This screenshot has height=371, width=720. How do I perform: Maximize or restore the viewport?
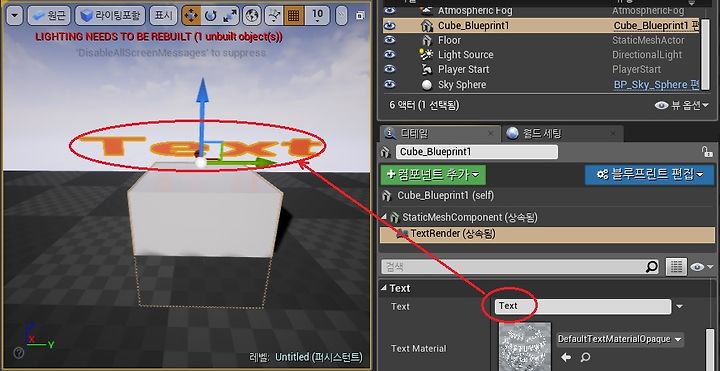[360, 16]
